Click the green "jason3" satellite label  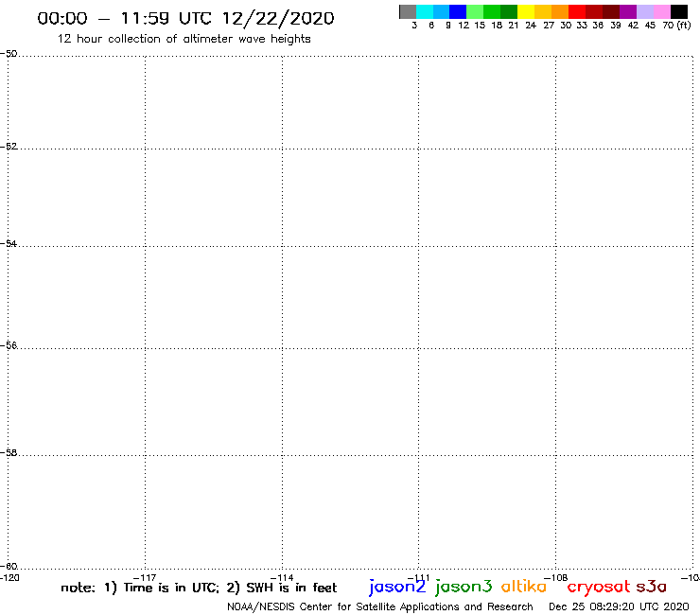coord(464,588)
